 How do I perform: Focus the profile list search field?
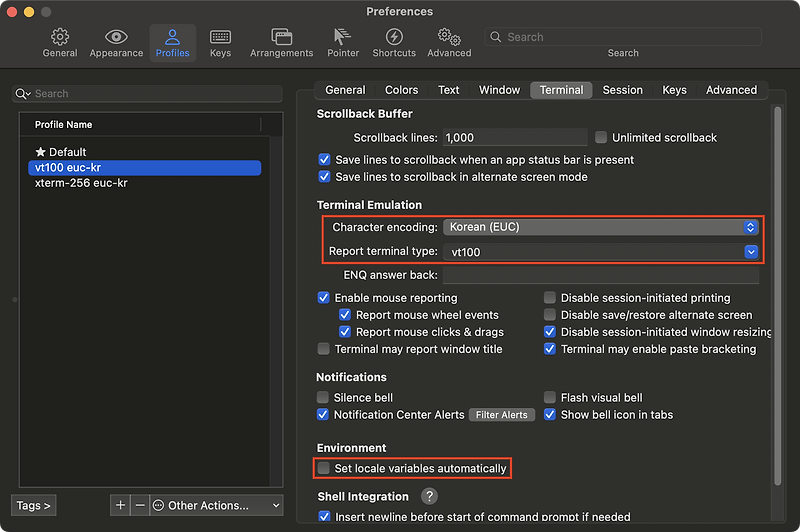[147, 94]
